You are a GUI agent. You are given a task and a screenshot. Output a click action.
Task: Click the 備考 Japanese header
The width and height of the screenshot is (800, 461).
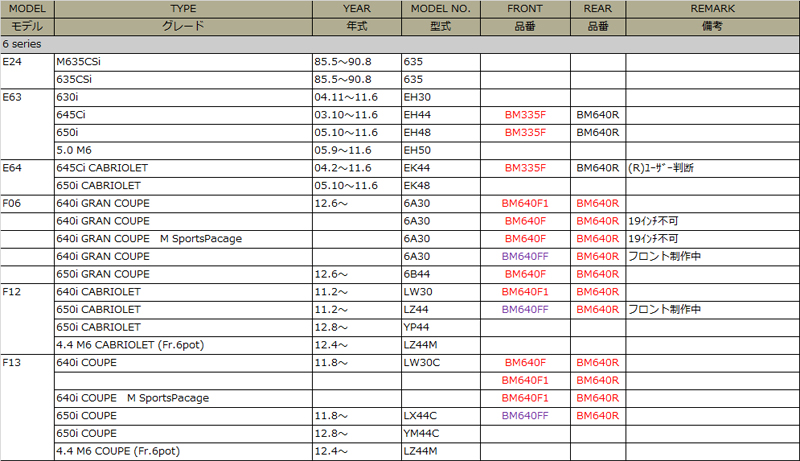(x=713, y=27)
